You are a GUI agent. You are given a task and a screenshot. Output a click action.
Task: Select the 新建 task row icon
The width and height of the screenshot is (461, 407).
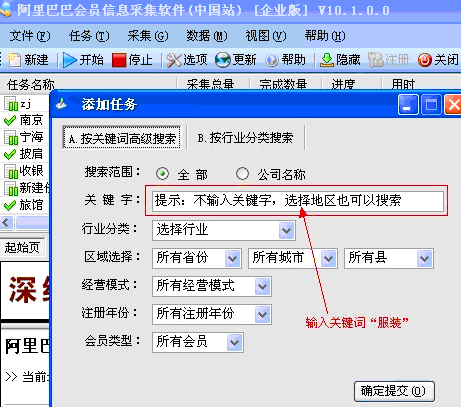point(11,189)
